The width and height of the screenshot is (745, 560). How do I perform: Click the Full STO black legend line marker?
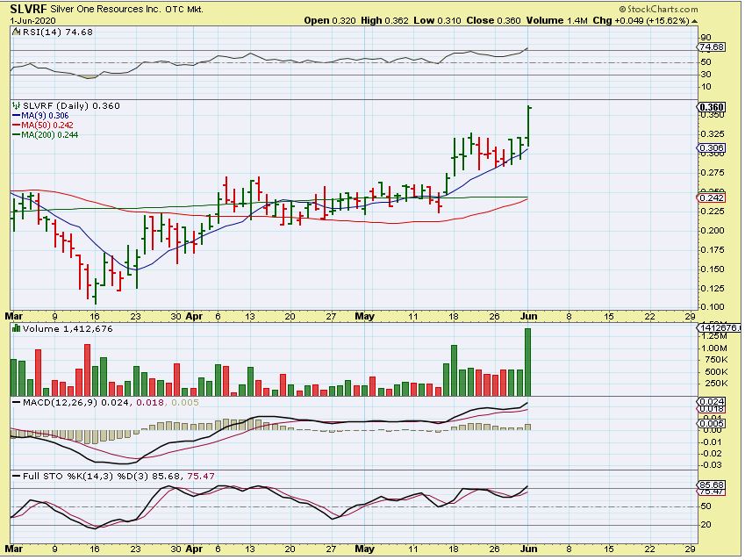point(16,477)
